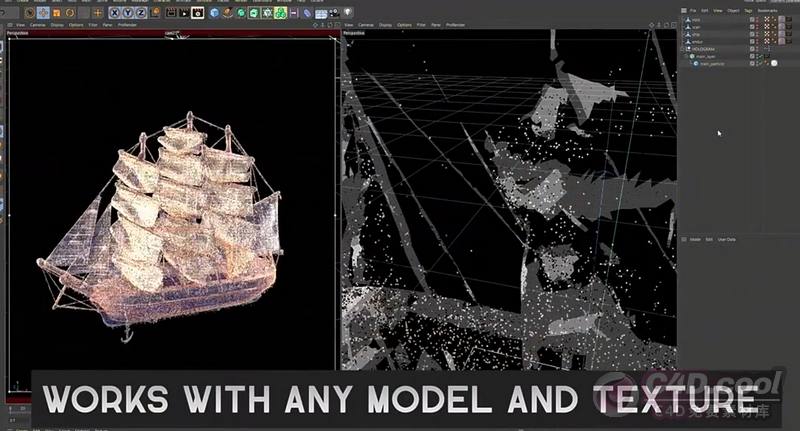This screenshot has height=431, width=800.
Task: Open View menu of left viewport
Action: click(20, 24)
